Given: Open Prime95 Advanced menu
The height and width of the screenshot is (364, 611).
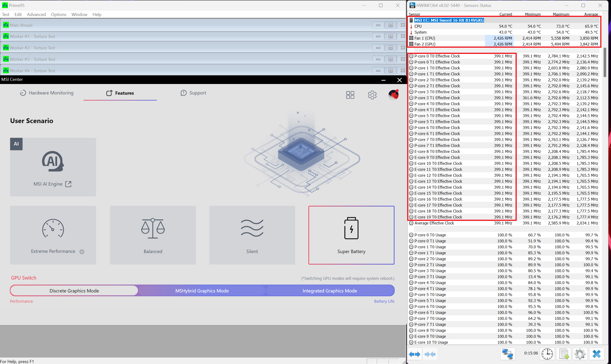Looking at the screenshot, I should point(36,15).
